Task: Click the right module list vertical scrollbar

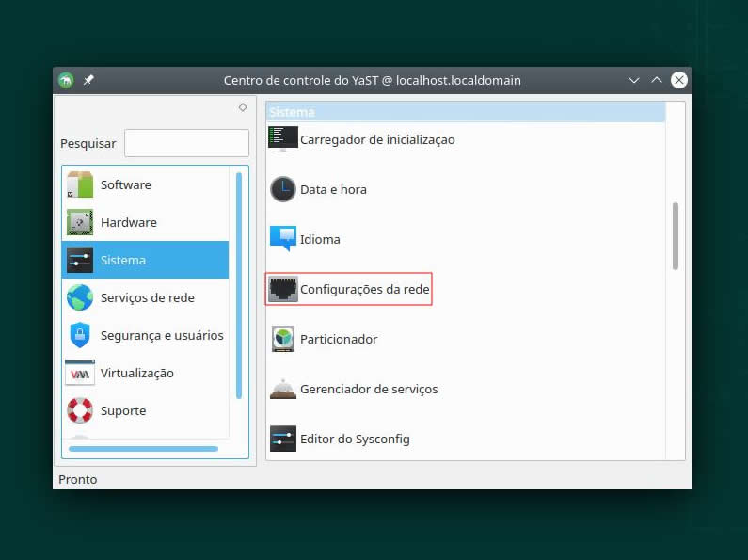Action: (x=675, y=236)
